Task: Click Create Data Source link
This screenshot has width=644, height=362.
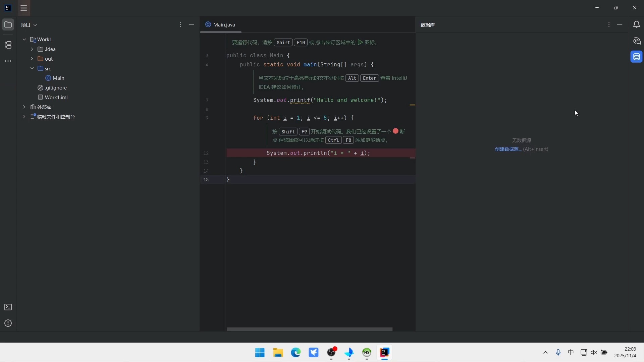Action: (x=508, y=149)
